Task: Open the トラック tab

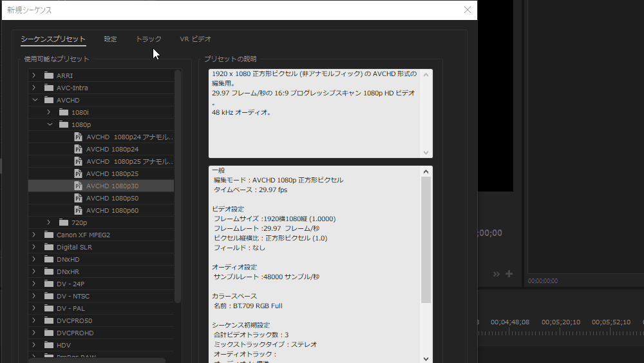Action: [x=149, y=39]
